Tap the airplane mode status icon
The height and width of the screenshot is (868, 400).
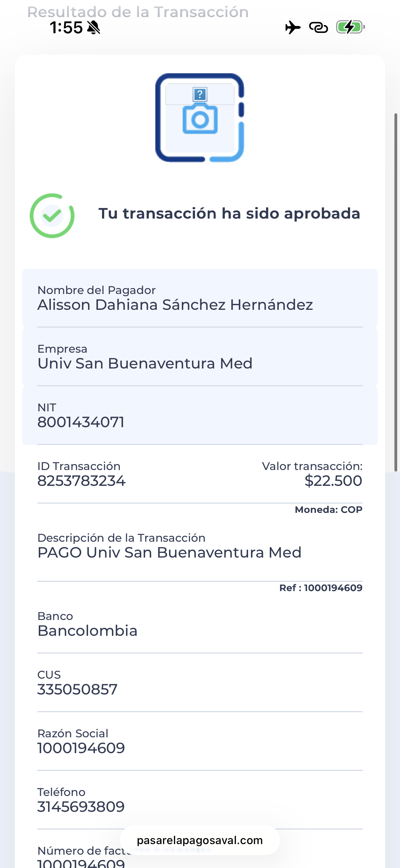point(293,27)
